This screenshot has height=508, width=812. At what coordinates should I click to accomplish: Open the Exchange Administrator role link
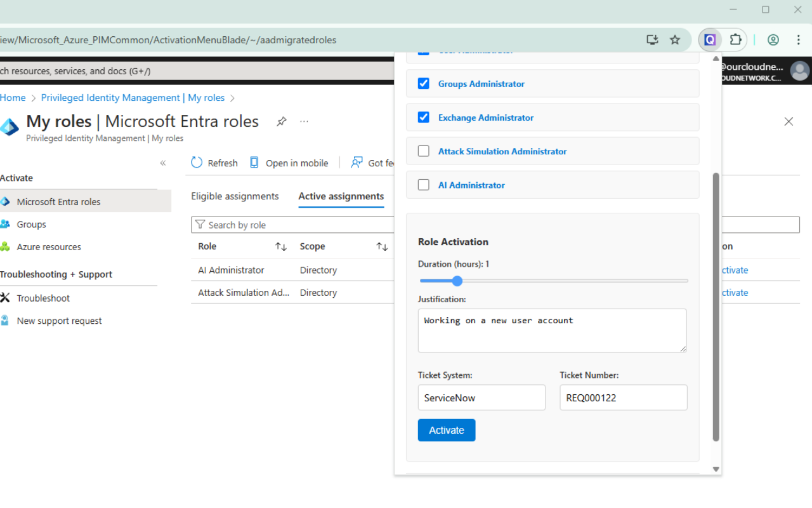(486, 117)
